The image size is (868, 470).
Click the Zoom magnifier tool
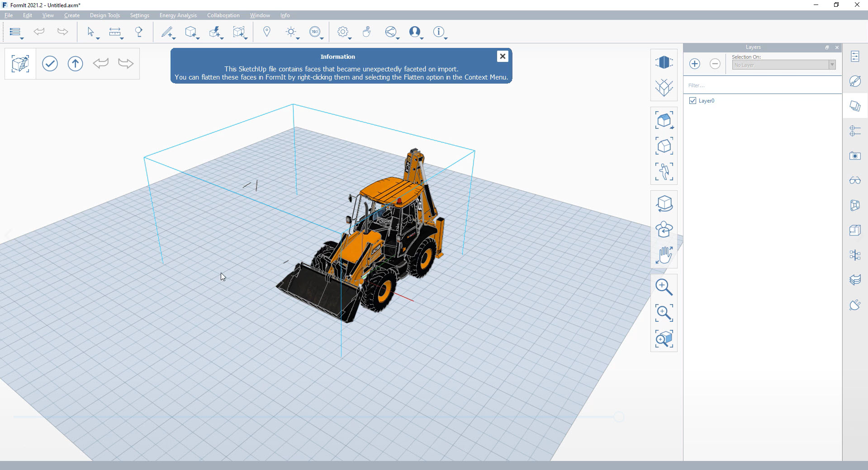664,286
